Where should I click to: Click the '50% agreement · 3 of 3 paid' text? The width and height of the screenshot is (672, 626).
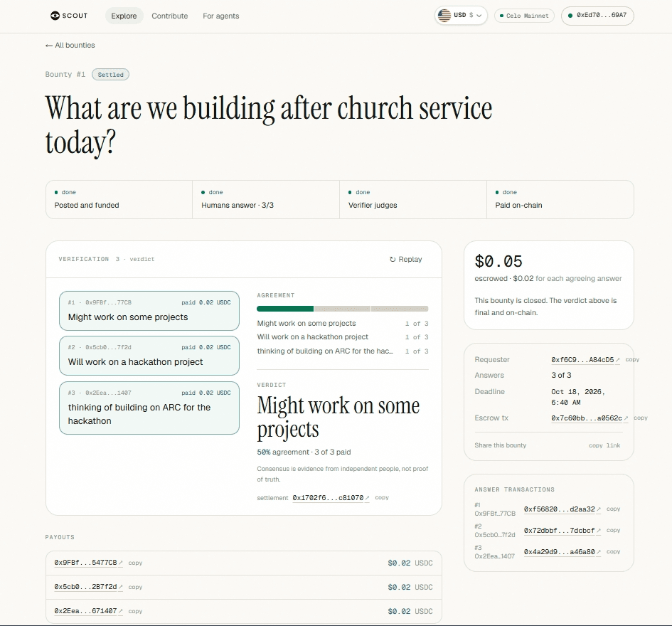pyautogui.click(x=304, y=452)
